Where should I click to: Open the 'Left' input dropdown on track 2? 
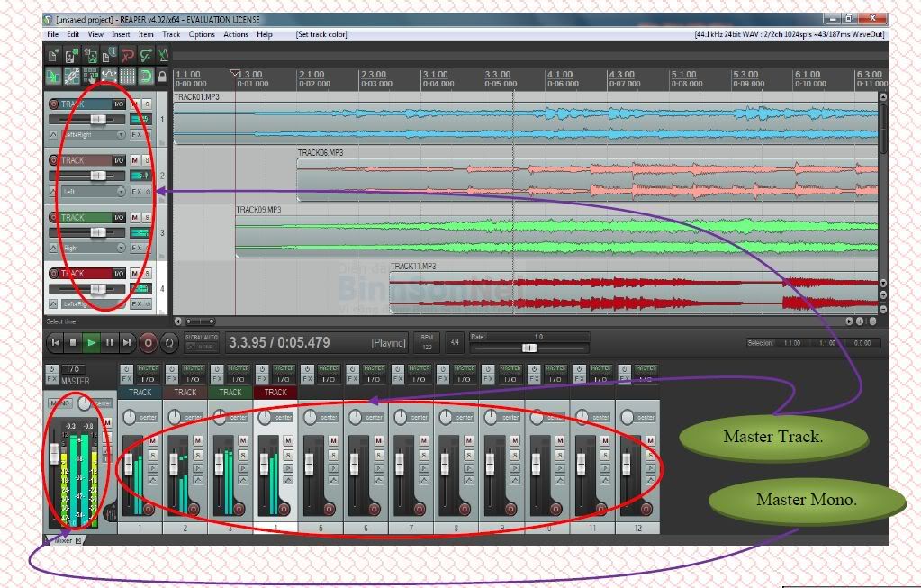pos(94,192)
